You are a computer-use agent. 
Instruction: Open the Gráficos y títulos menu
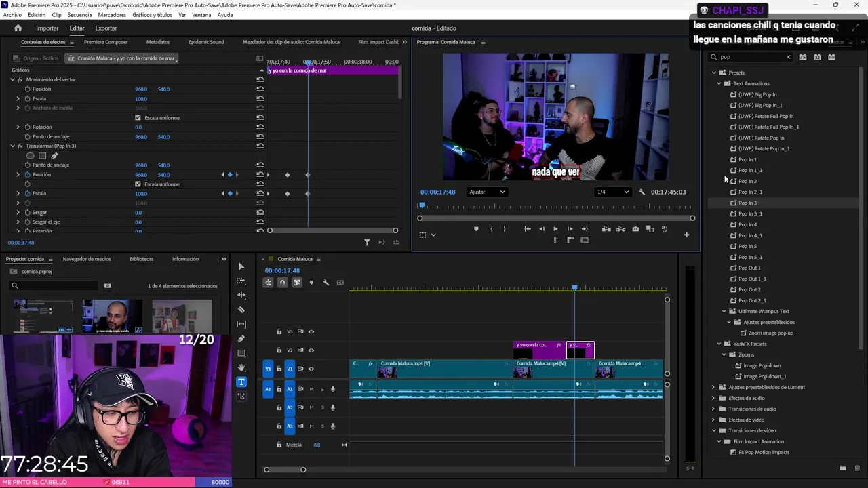point(152,15)
